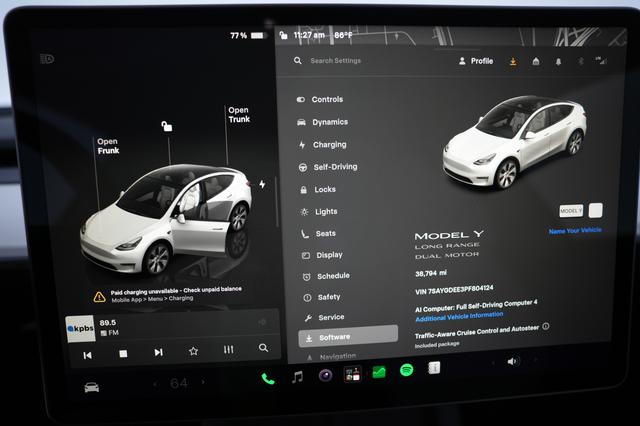Viewport: 640px width, 426px height.
Task: Open the Spotify app
Action: pos(407,370)
